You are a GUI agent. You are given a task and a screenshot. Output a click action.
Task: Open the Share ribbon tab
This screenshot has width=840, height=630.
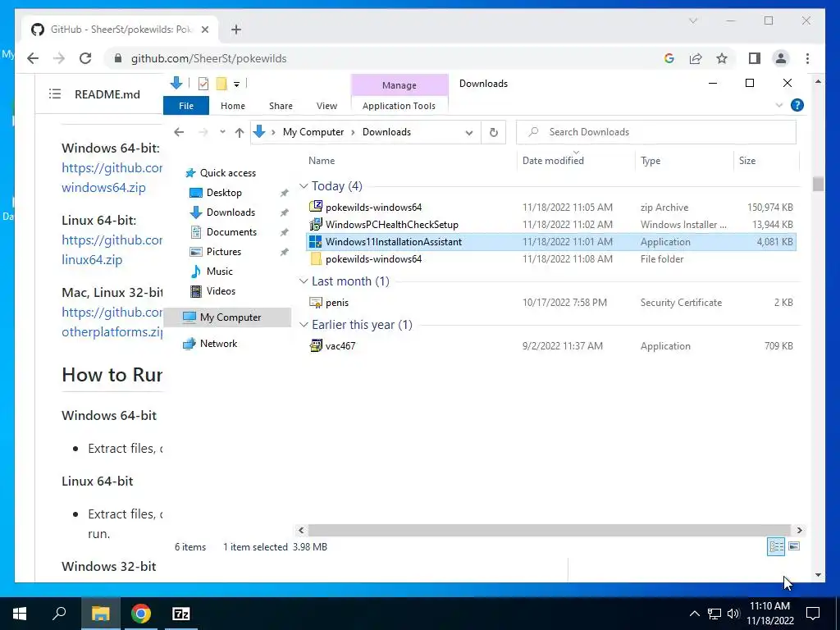point(281,106)
